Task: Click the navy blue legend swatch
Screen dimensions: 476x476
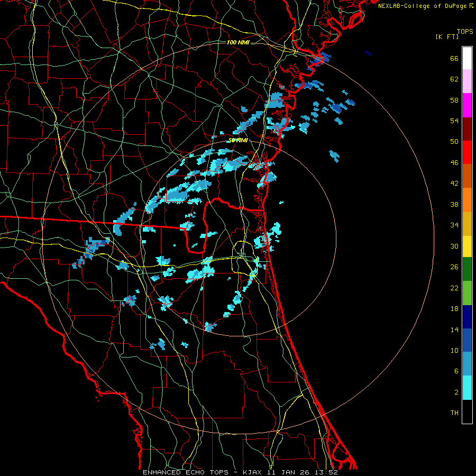Action: [467, 317]
